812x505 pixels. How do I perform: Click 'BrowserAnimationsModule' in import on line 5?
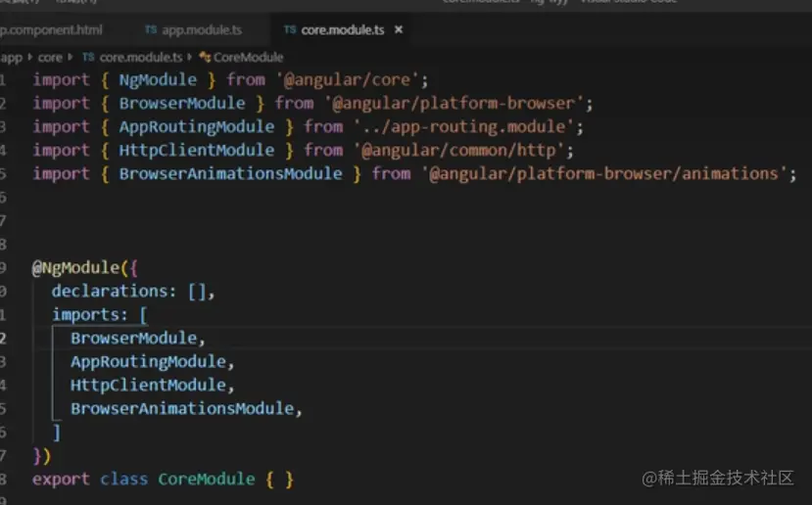[x=231, y=173]
